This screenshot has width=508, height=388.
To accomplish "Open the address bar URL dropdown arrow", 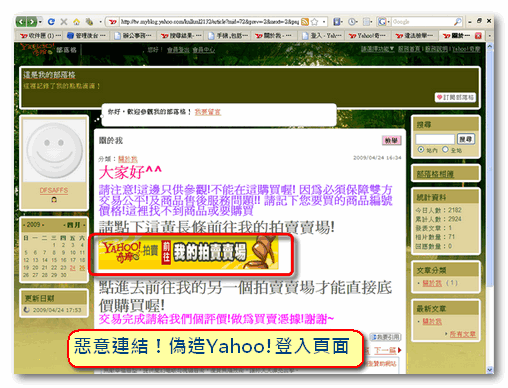I will pyautogui.click(x=324, y=22).
